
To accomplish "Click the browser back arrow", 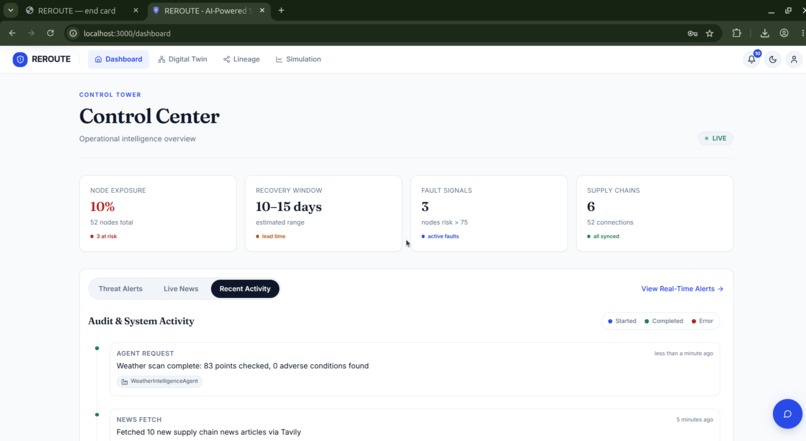I will click(12, 33).
